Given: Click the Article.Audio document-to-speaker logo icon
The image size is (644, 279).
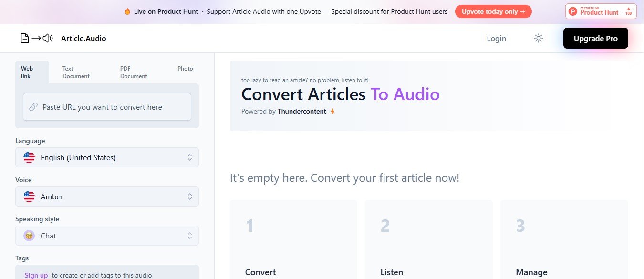Looking at the screenshot, I should (x=36, y=39).
